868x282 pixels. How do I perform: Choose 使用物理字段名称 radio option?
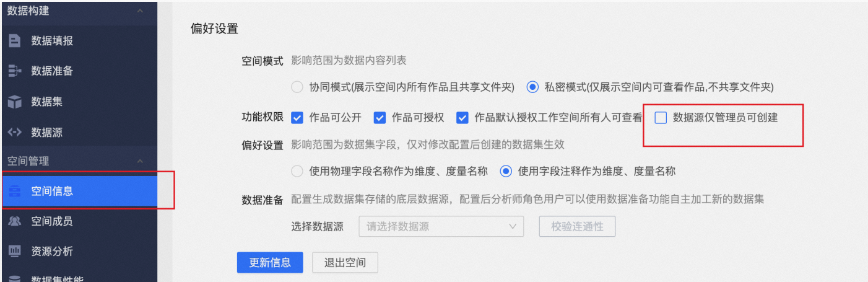(x=297, y=171)
